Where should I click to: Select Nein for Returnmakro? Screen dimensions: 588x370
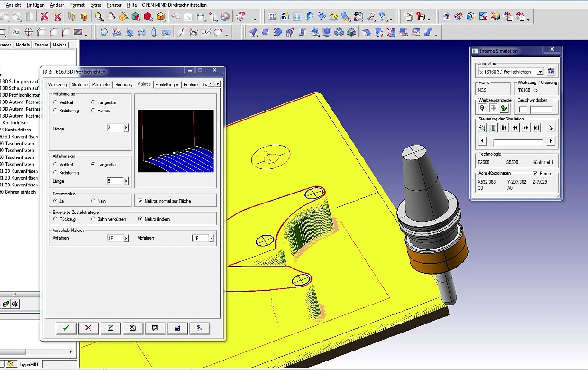coord(93,201)
